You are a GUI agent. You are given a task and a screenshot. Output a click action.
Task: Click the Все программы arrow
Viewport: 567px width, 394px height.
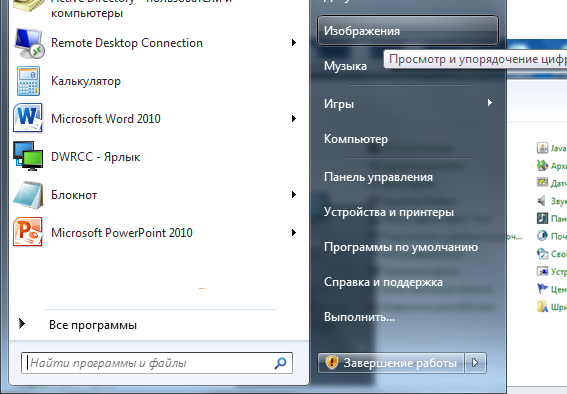(22, 324)
